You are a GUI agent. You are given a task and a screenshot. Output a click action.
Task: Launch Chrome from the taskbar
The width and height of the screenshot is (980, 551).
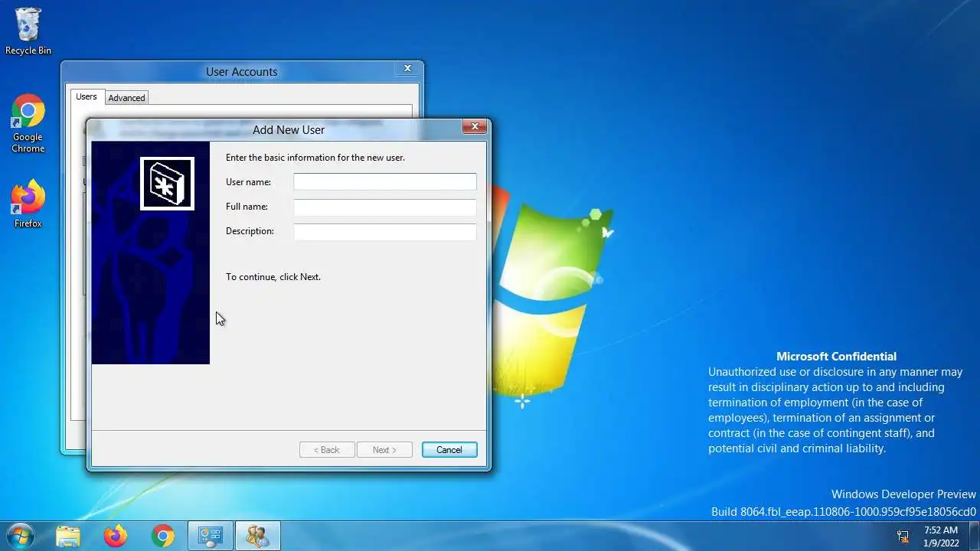click(x=163, y=536)
